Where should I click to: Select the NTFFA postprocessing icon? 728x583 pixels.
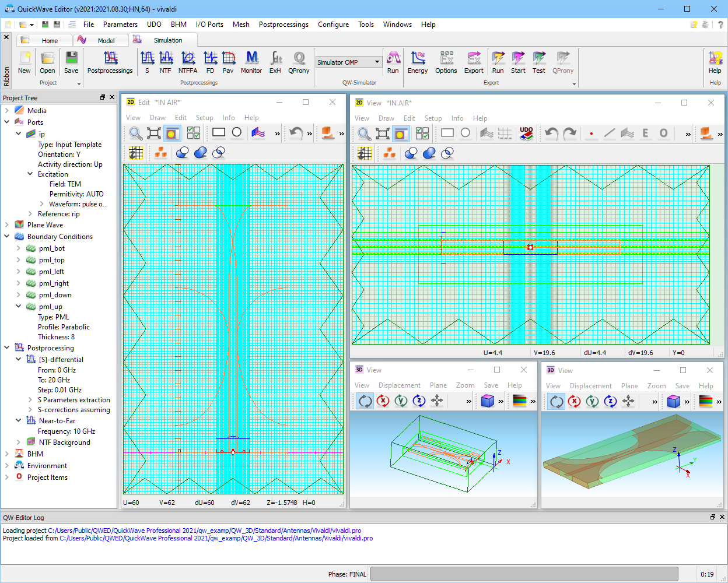(188, 63)
